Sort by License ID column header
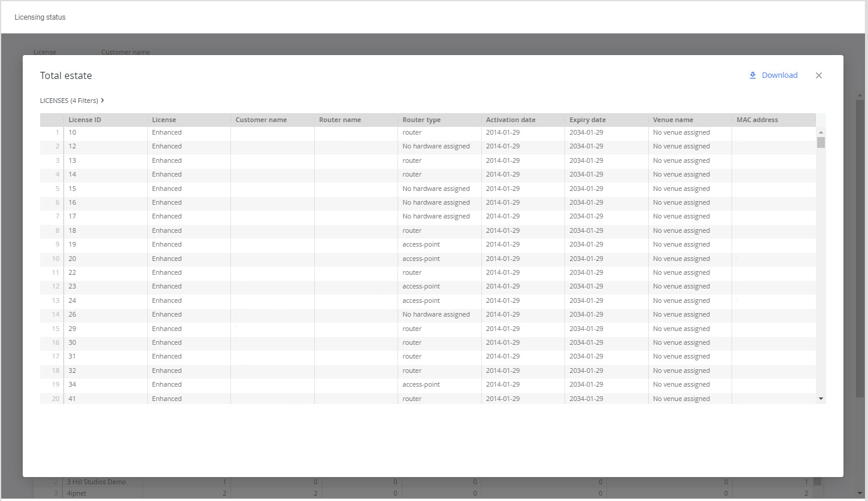 point(84,120)
